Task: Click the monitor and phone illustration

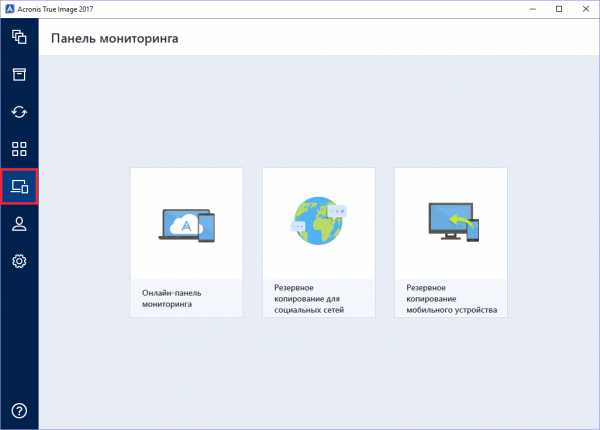Action: (x=450, y=224)
